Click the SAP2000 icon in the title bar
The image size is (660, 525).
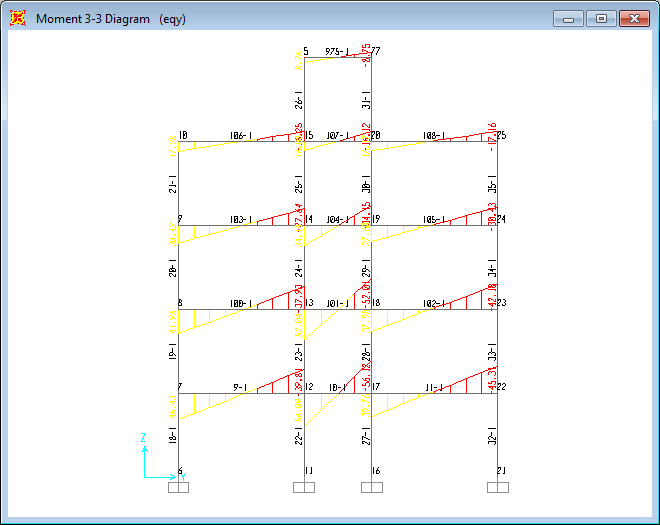click(x=18, y=18)
